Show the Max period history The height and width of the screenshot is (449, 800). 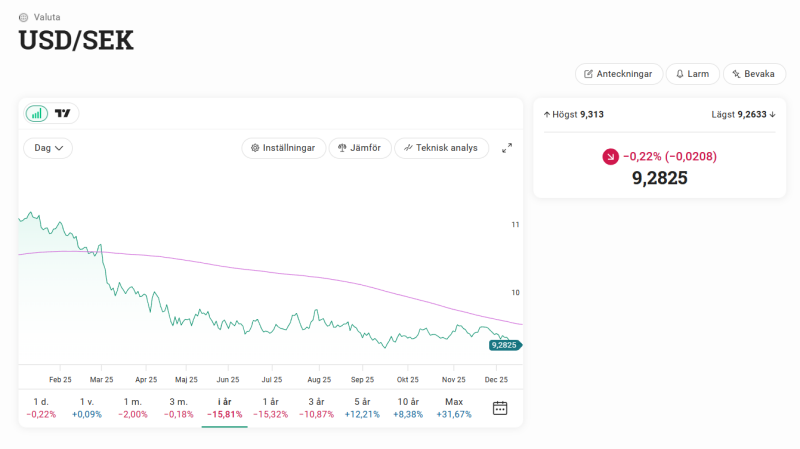tap(454, 408)
